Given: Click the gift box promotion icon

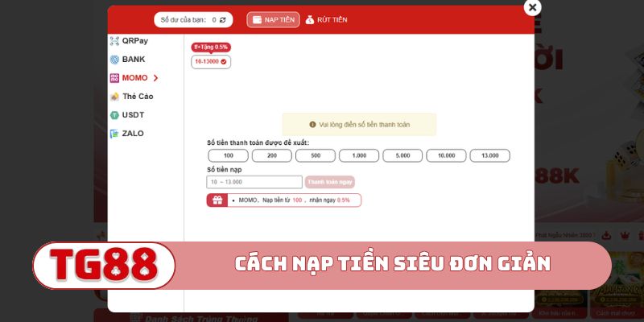Looking at the screenshot, I should tap(217, 200).
